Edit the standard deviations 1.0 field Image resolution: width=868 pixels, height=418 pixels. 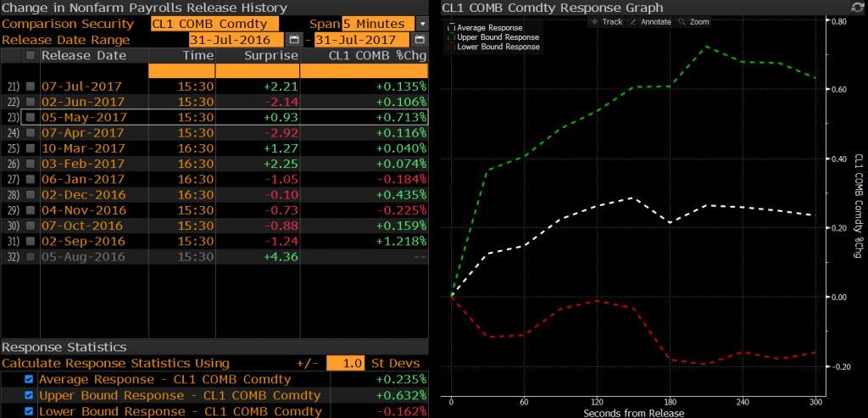[346, 363]
